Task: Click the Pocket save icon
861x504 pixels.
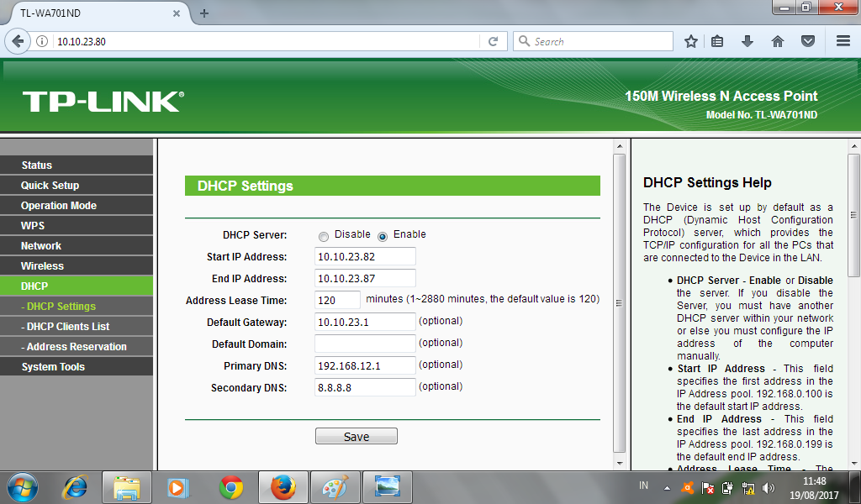Action: click(808, 41)
